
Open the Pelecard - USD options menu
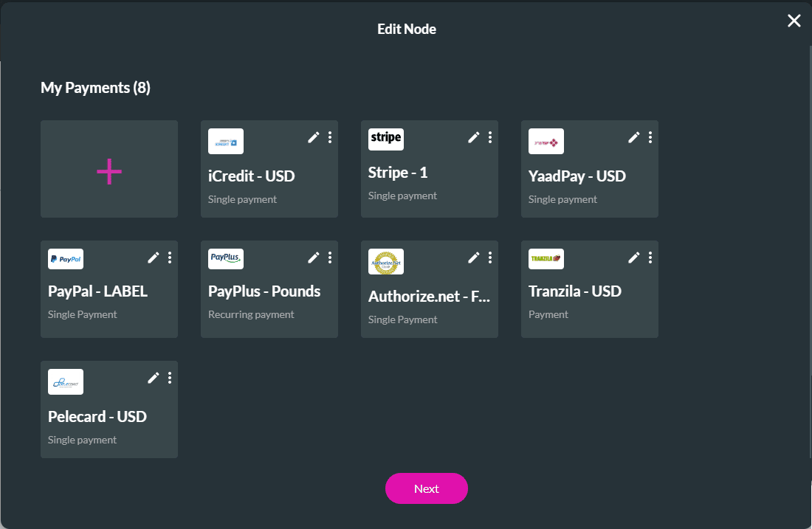coord(169,378)
